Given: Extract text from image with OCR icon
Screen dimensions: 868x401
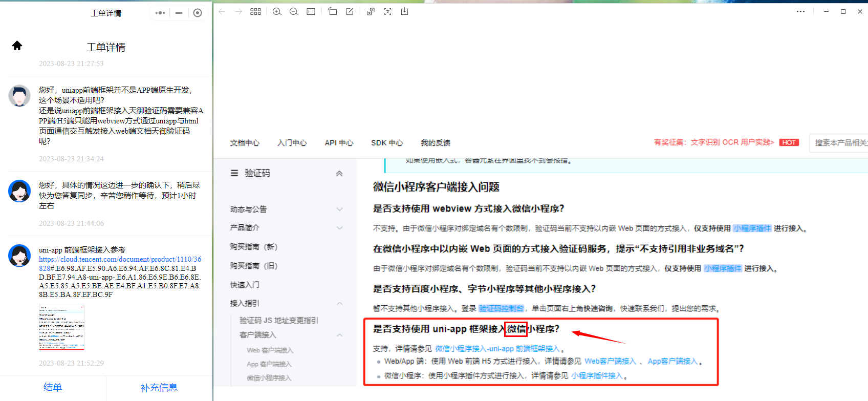Looking at the screenshot, I should (x=388, y=11).
